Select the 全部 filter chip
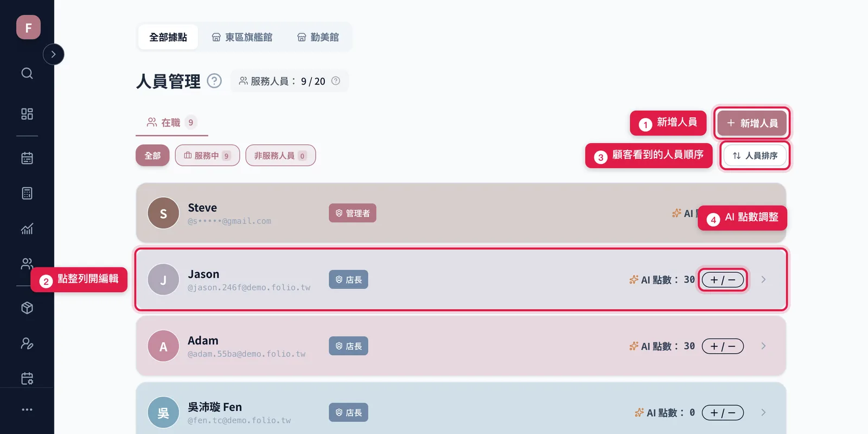Viewport: 868px width, 434px height. click(152, 156)
